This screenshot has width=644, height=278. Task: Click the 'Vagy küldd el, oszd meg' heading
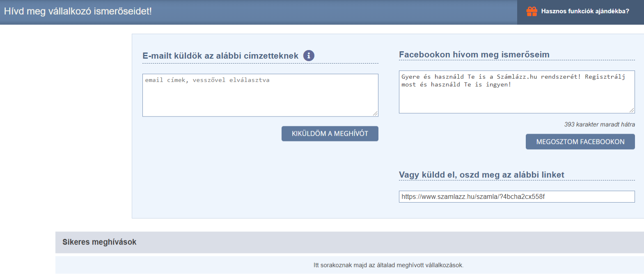coord(481,175)
